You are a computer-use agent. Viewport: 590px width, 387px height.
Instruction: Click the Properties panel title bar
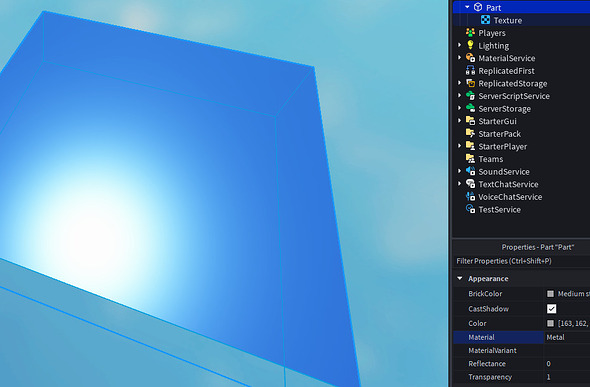click(522, 247)
